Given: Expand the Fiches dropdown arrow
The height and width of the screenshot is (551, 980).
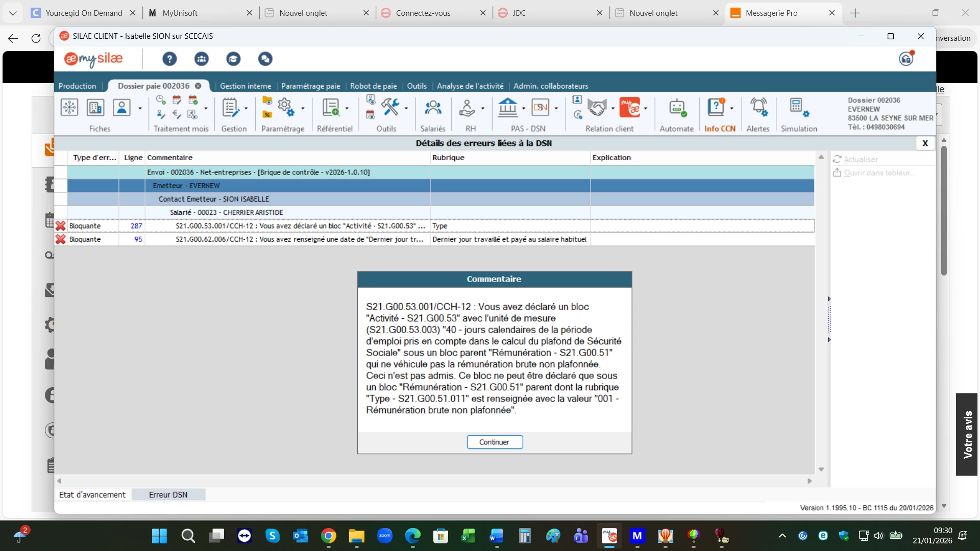Looking at the screenshot, I should pyautogui.click(x=140, y=108).
